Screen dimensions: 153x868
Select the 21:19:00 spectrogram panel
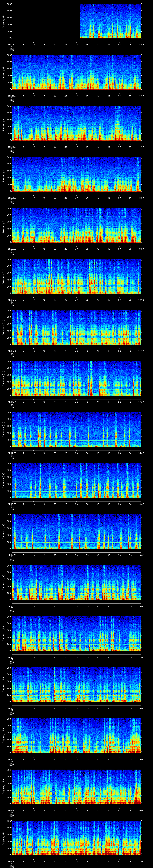(x=77, y=787)
